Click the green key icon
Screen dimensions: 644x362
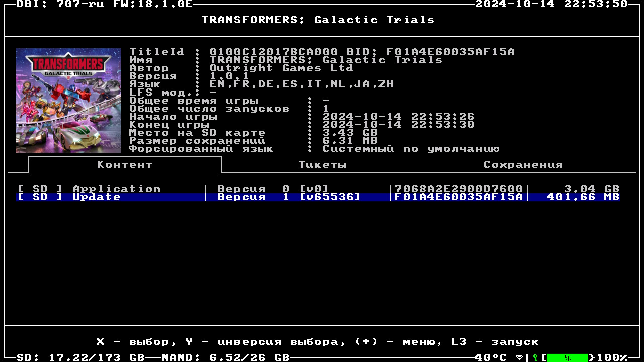[535, 357]
